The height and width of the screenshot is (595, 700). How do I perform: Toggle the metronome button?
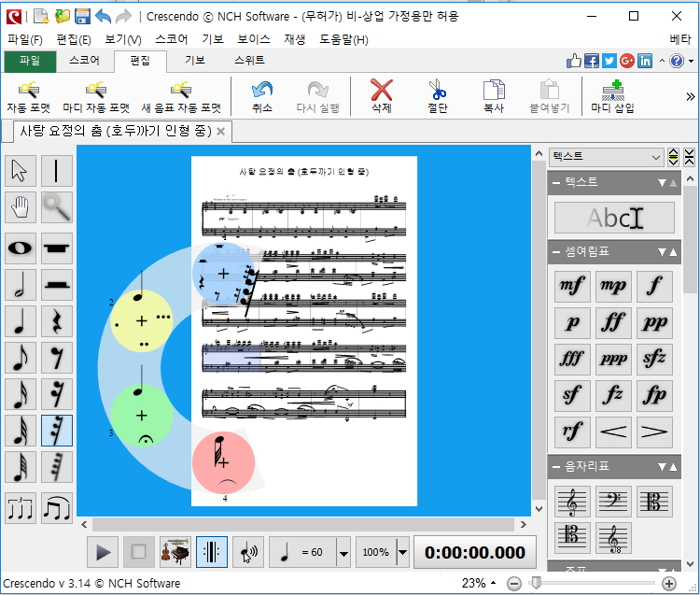212,553
